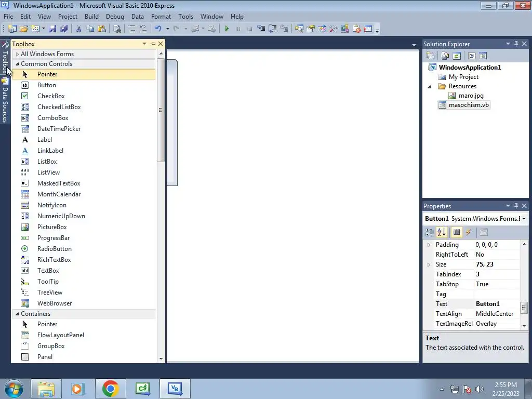This screenshot has height=399, width=532.
Task: Open the Button1 object selector dropdown
Action: 524,219
